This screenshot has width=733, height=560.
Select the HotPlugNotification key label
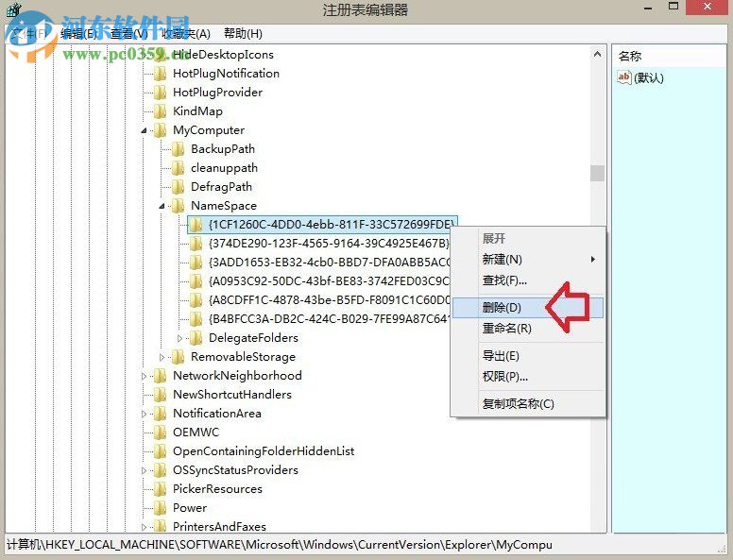pos(227,74)
